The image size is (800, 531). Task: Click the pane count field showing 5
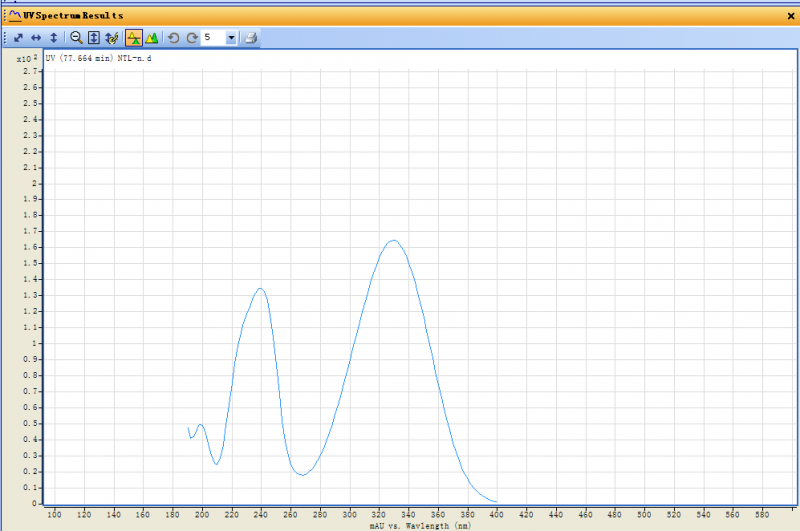coord(213,38)
